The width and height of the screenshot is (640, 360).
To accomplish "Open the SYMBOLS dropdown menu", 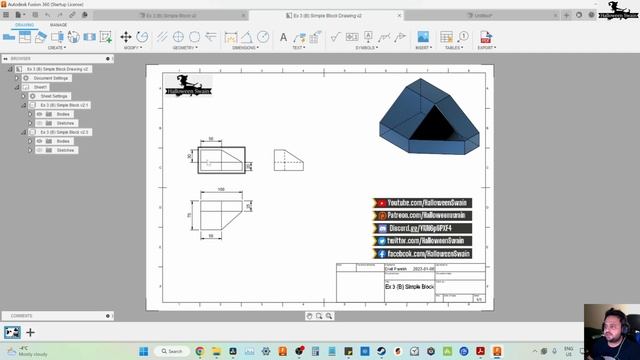I will [x=367, y=48].
